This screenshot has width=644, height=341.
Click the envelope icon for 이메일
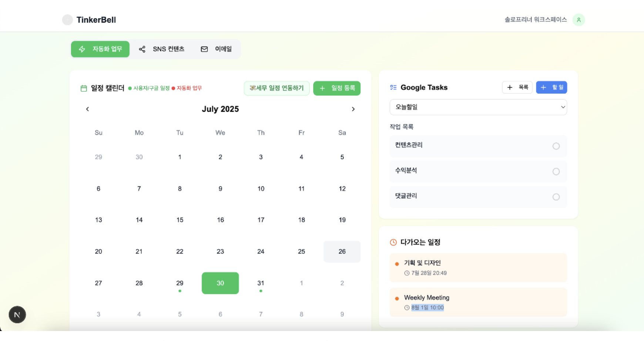(x=204, y=49)
